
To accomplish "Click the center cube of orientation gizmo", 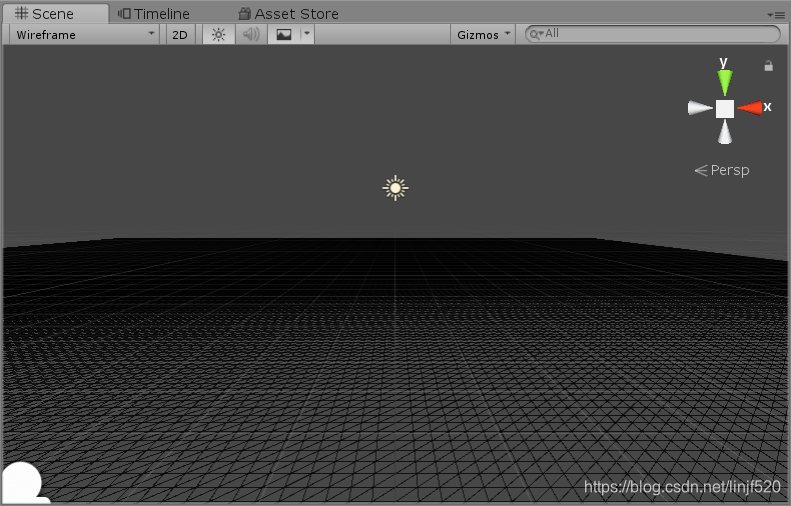I will pos(725,108).
